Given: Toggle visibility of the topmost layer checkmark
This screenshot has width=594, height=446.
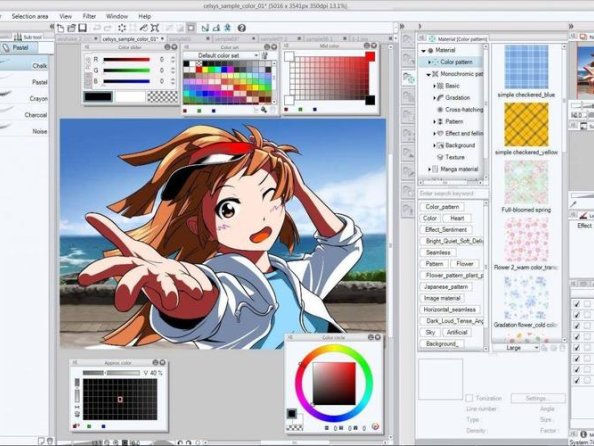Looking at the screenshot, I should coord(577,304).
